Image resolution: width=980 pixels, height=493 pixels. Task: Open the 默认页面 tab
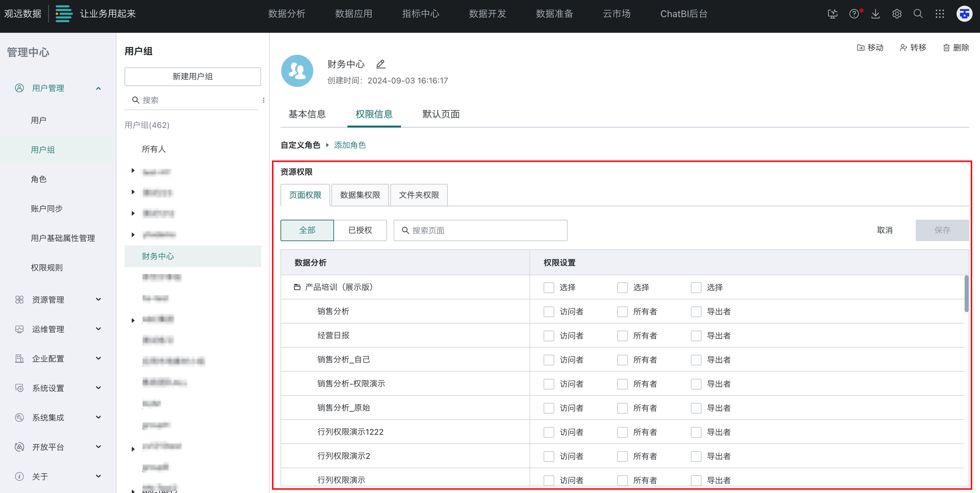point(441,114)
